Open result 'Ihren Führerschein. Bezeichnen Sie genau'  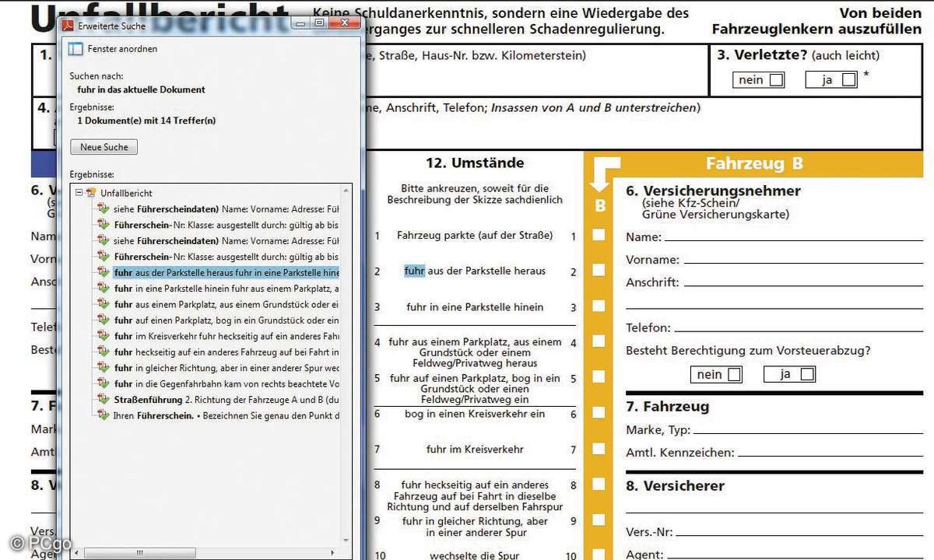click(226, 415)
